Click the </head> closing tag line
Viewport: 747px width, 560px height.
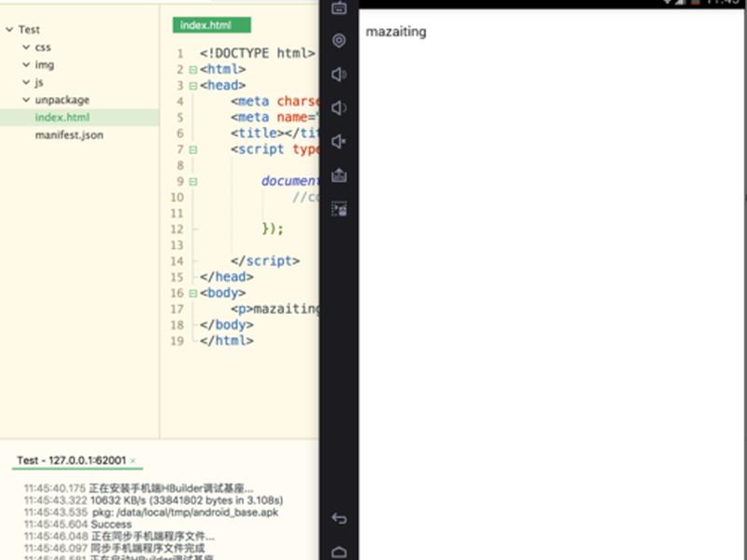[x=227, y=277]
